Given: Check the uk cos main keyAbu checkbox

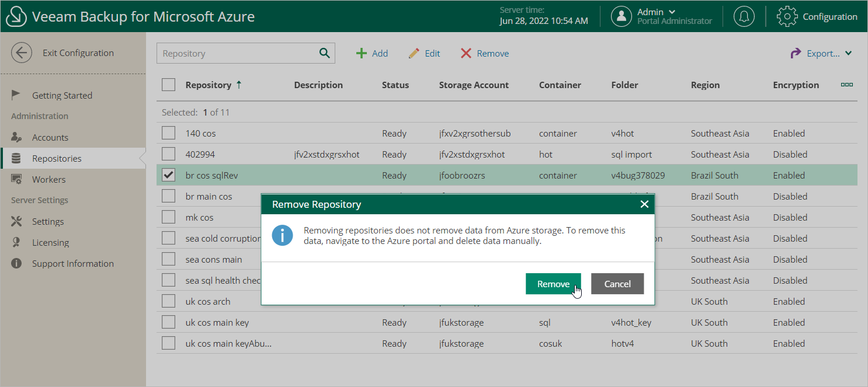Looking at the screenshot, I should (x=169, y=343).
